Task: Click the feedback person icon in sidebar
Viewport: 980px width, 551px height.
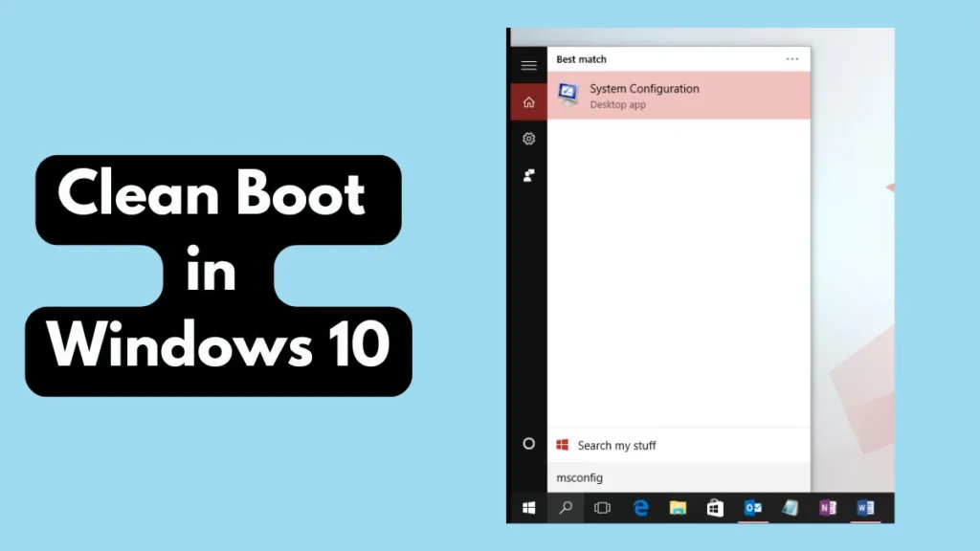Action: point(528,176)
